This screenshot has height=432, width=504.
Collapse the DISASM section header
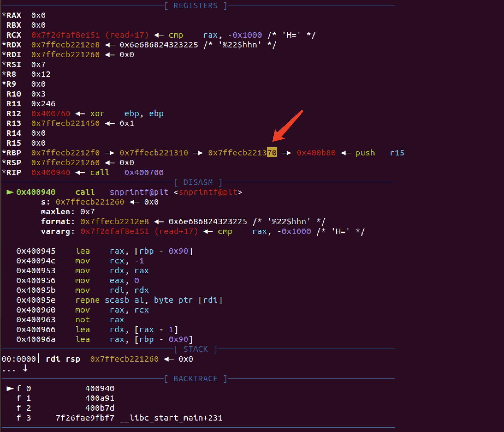tap(198, 182)
